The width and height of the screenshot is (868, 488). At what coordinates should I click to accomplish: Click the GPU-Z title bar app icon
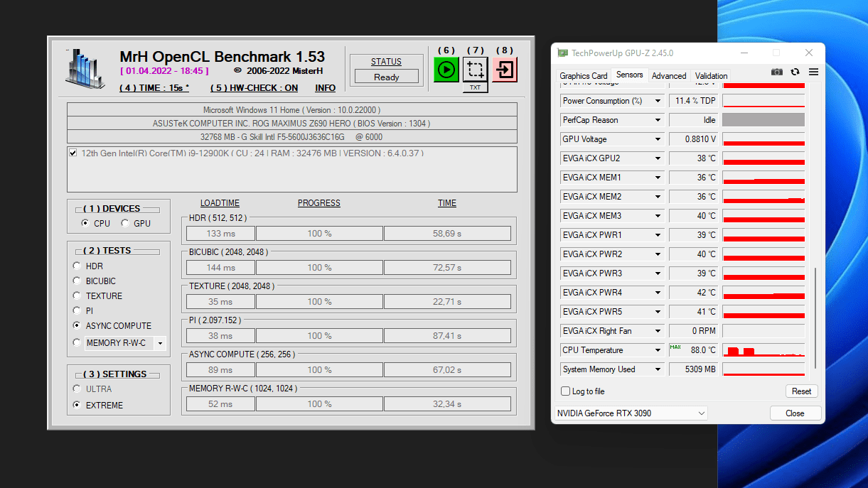click(562, 53)
